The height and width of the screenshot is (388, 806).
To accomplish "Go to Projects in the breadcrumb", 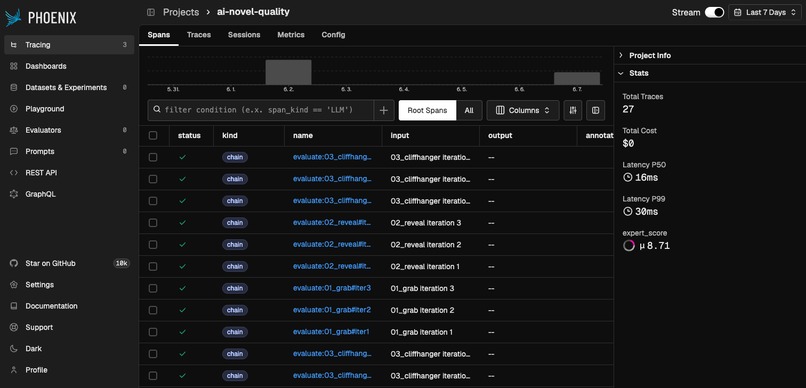I will pos(181,12).
